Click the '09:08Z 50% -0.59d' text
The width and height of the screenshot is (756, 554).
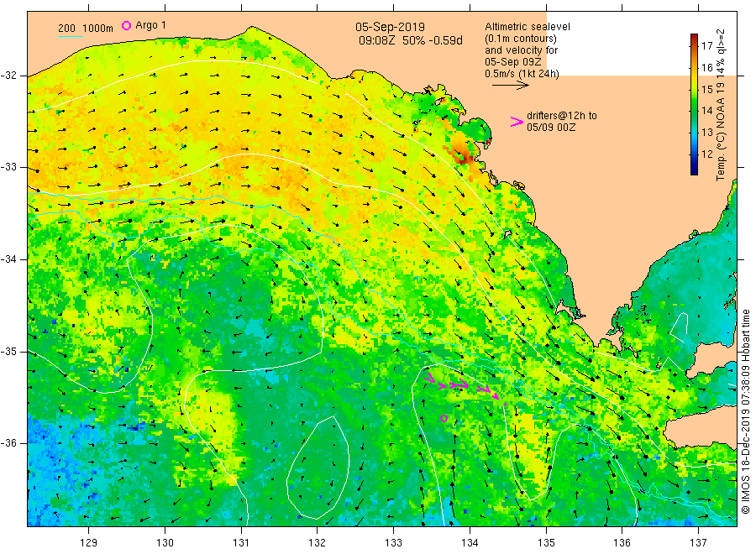[x=410, y=40]
